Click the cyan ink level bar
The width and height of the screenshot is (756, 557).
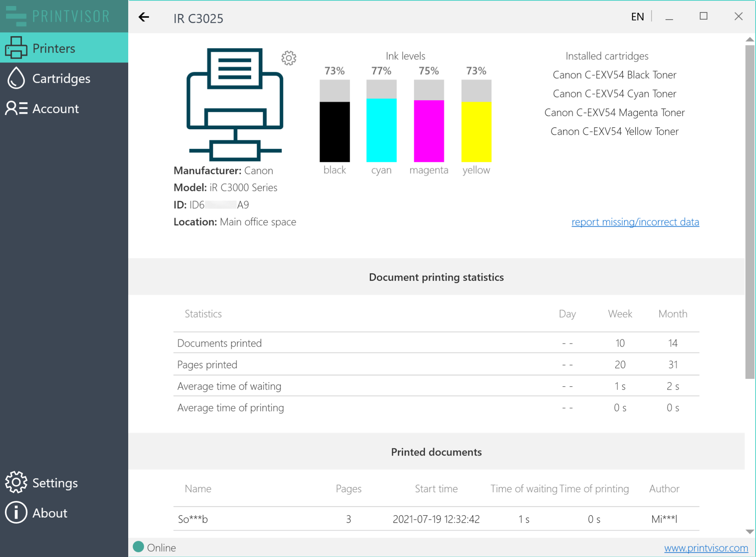[x=381, y=121]
